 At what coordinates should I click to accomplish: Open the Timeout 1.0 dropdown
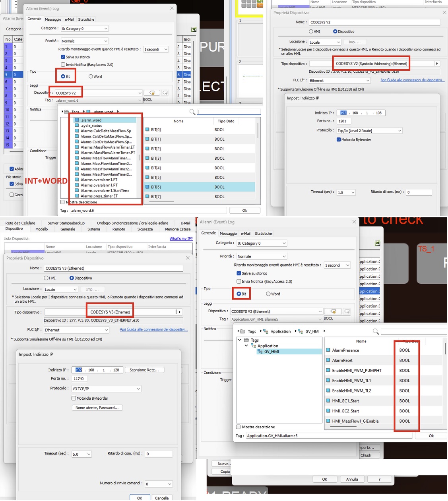(x=346, y=192)
